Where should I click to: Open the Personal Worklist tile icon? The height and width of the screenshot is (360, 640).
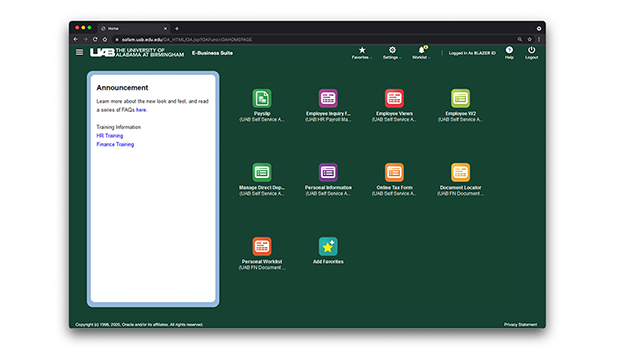[x=262, y=246]
